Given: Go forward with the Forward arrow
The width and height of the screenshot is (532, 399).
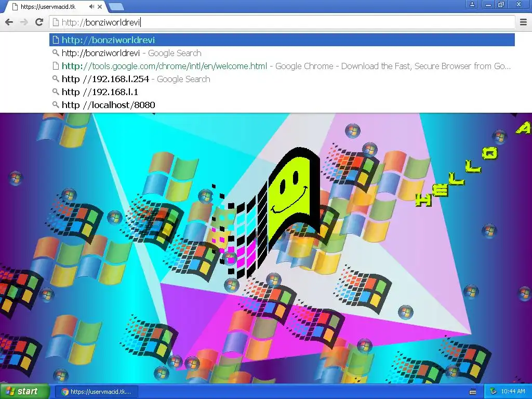Looking at the screenshot, I should (x=24, y=22).
